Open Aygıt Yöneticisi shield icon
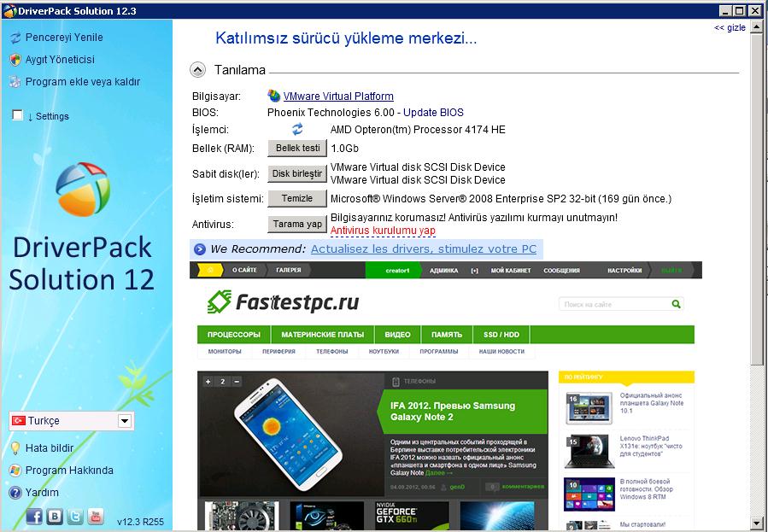 (x=15, y=60)
